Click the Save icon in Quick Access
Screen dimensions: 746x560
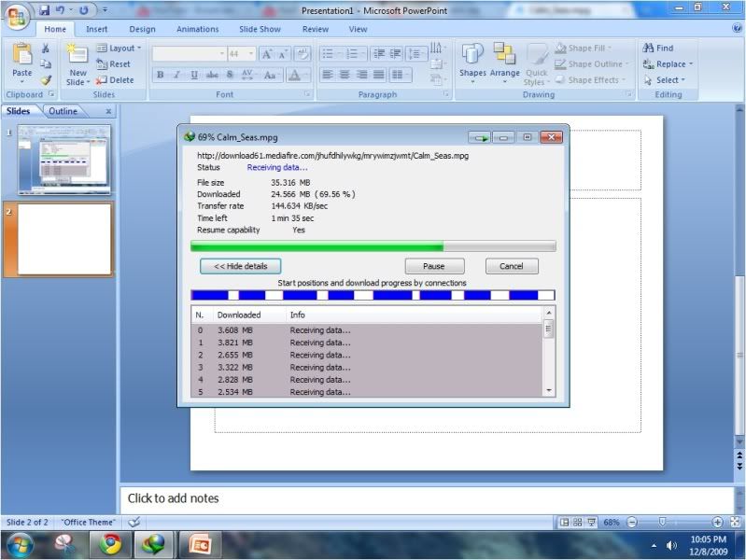tap(44, 10)
